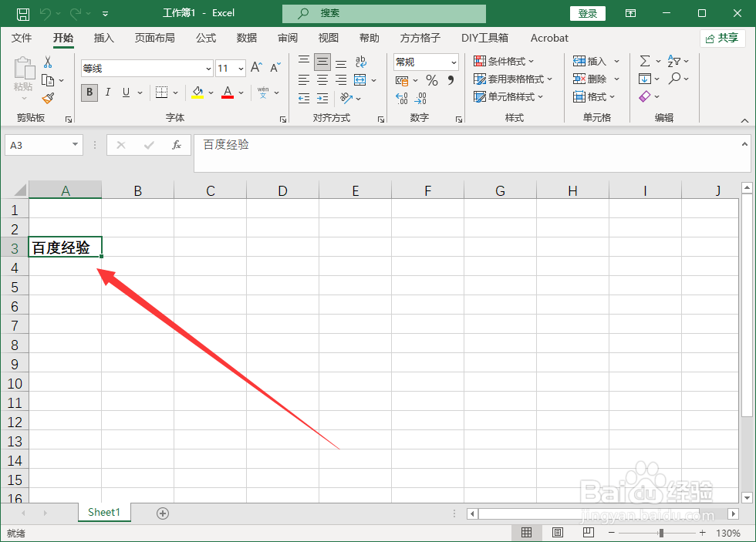Add new sheet with plus icon
This screenshot has height=542, width=756.
click(x=163, y=513)
